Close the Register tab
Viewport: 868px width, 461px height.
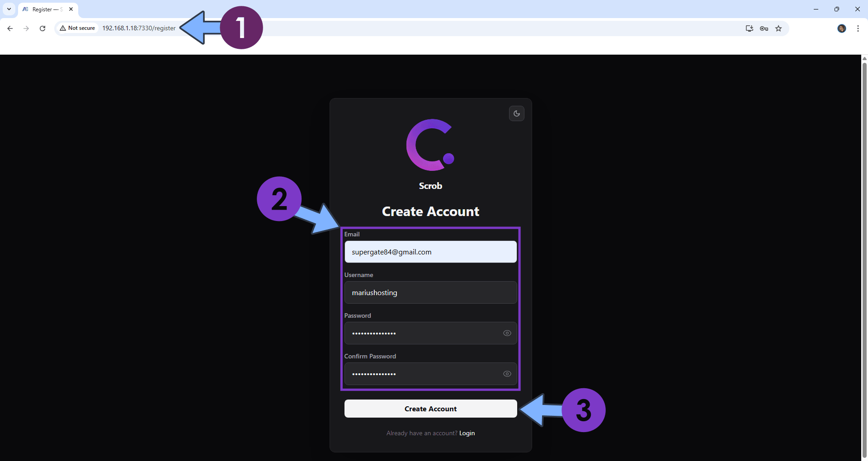(x=71, y=9)
